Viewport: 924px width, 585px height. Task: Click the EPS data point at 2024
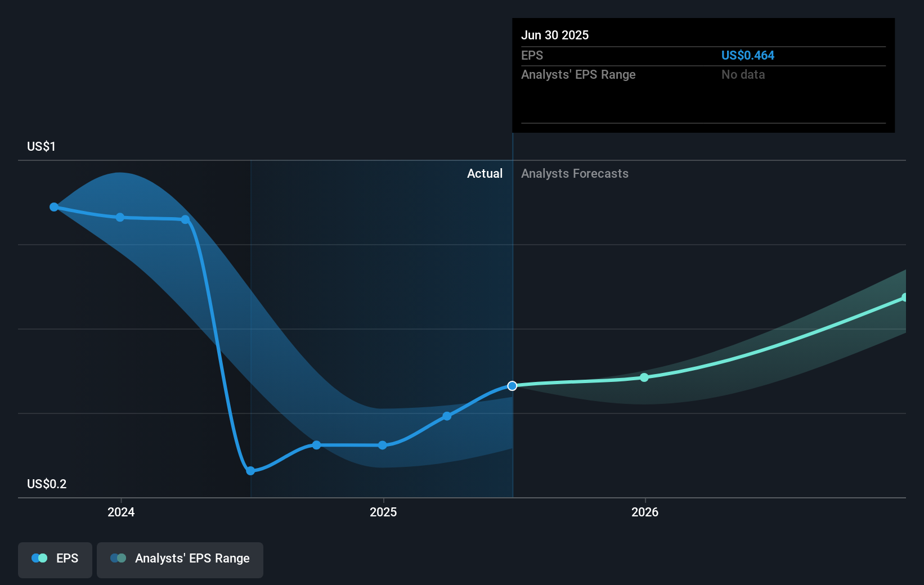point(120,217)
